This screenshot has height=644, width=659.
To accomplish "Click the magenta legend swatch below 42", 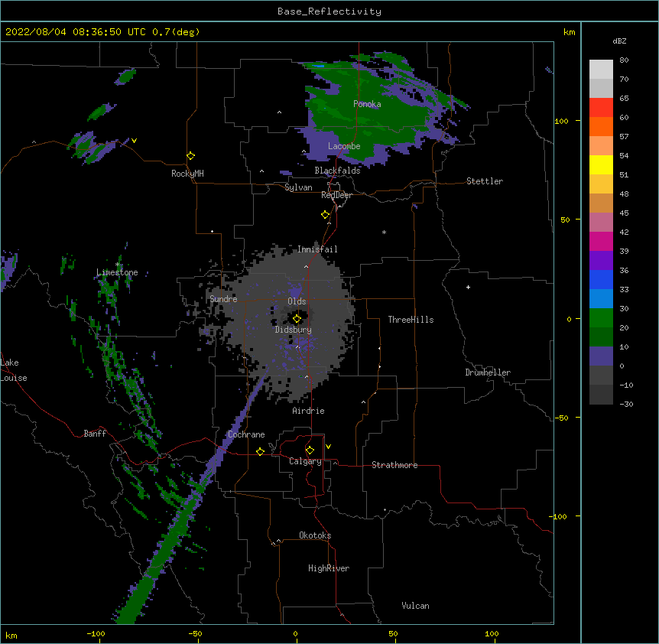I will pos(601,241).
